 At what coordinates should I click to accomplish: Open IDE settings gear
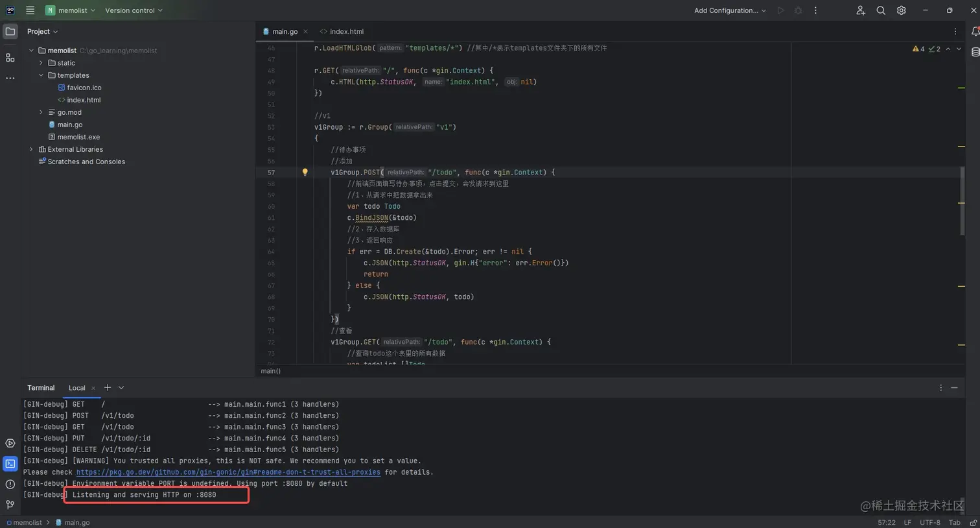pos(901,10)
